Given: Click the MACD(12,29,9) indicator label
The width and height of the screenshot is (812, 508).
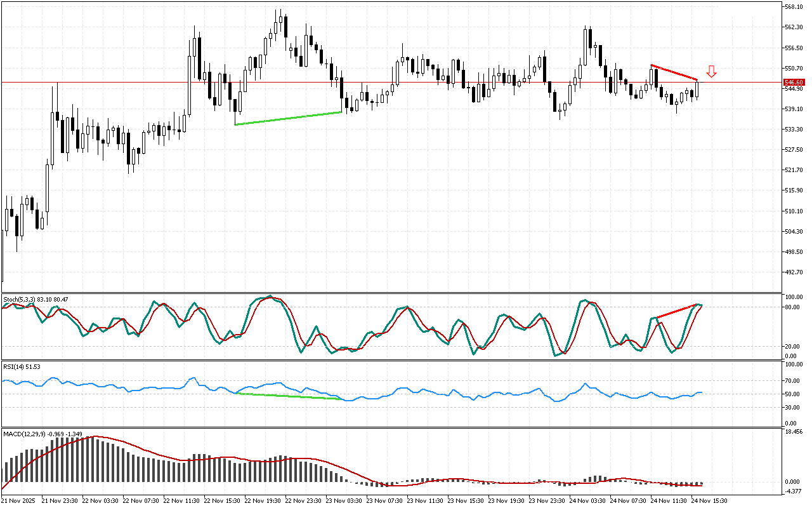Looking at the screenshot, I should coord(42,434).
